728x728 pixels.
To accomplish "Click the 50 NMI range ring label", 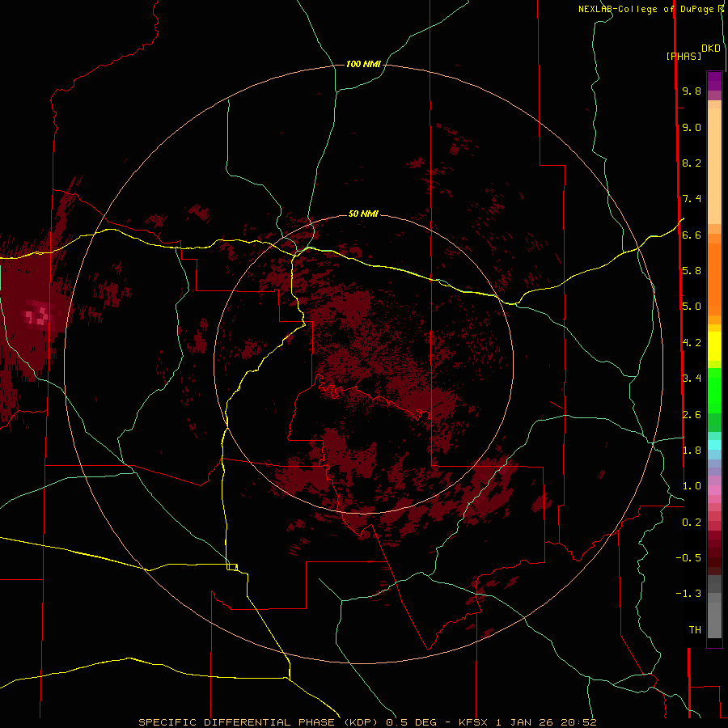I will [363, 214].
